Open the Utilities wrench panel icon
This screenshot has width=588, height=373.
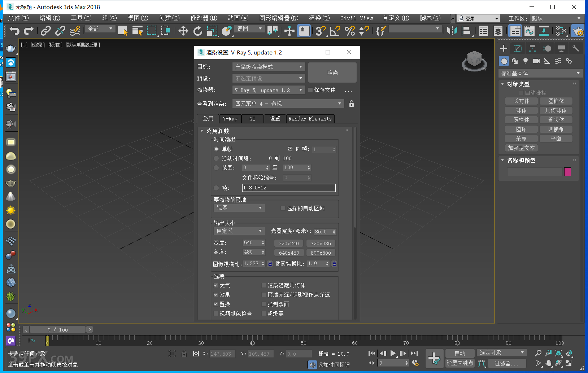pos(576,48)
